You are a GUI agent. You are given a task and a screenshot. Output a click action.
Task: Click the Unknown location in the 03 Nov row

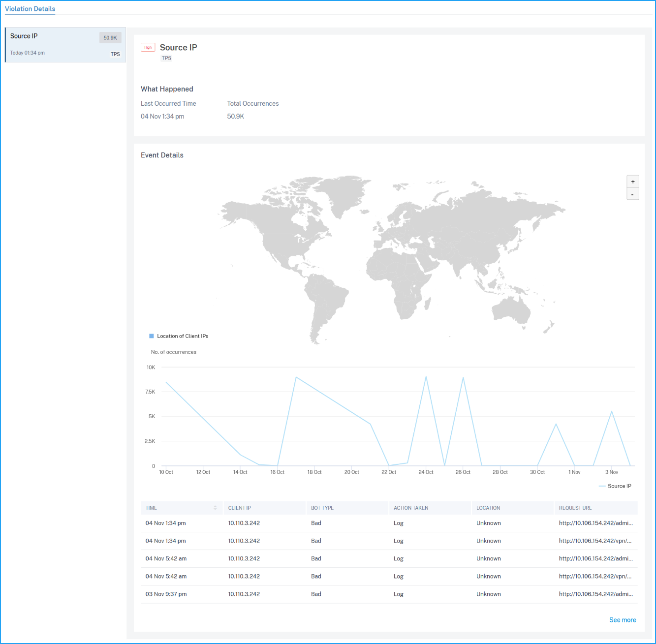pyautogui.click(x=489, y=594)
